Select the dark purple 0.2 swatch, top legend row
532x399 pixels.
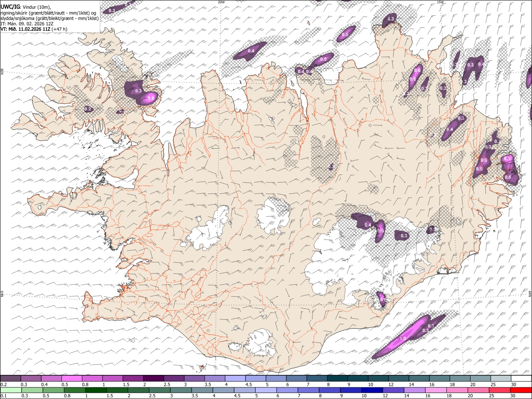tap(10, 378)
